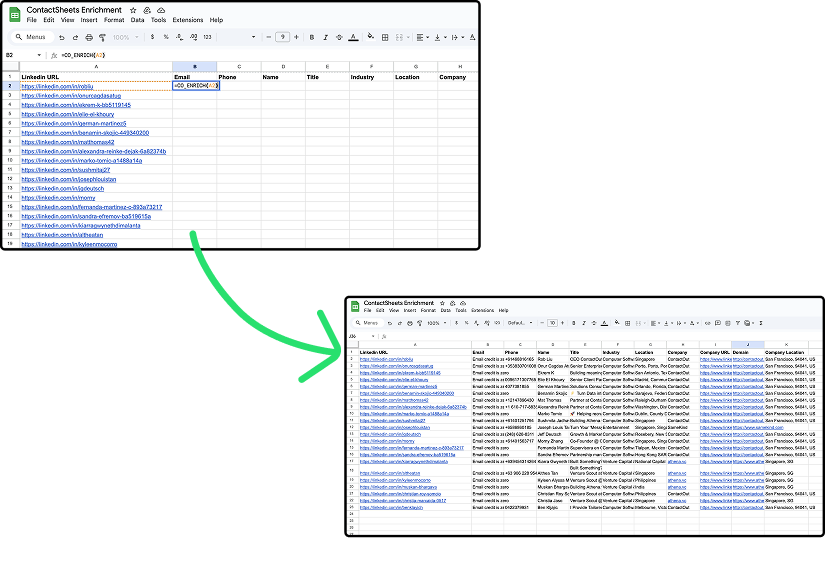Toggle strikethrough in the top spreadsheet toolbar
Image resolution: width=825 pixels, height=583 pixels.
340,37
